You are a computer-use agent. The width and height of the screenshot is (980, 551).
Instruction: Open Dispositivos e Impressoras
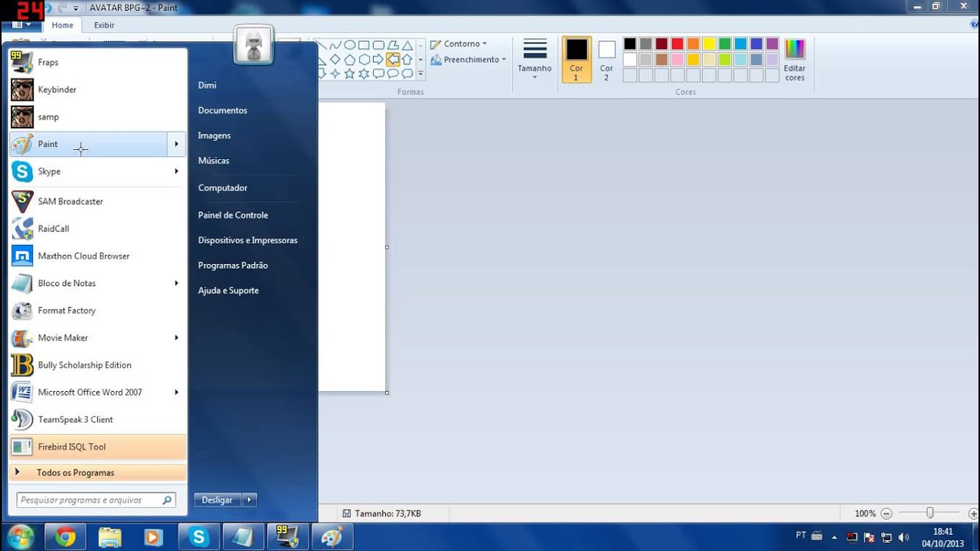click(247, 240)
